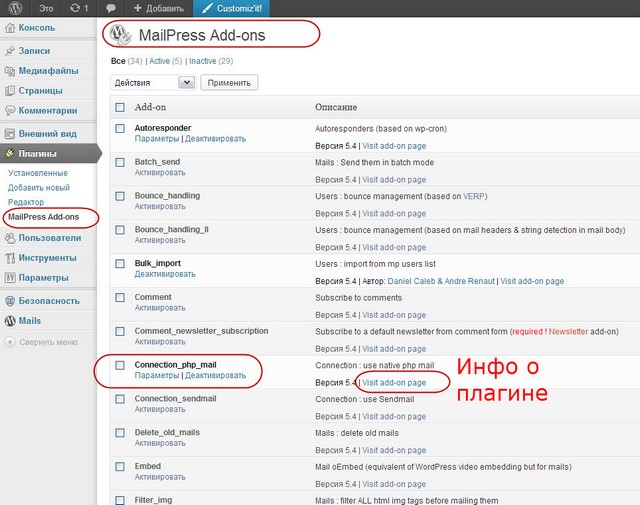Click Активировать under Embed
Screen dimensions: 640x505
160,477
